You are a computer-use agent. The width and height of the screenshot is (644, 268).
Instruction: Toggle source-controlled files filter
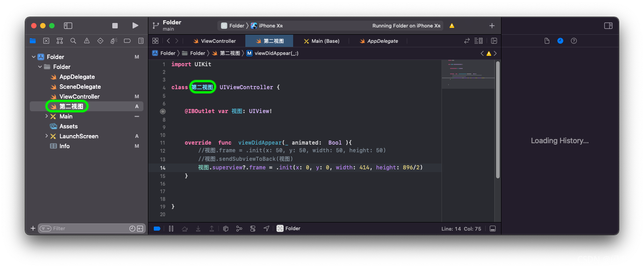pyautogui.click(x=140, y=229)
